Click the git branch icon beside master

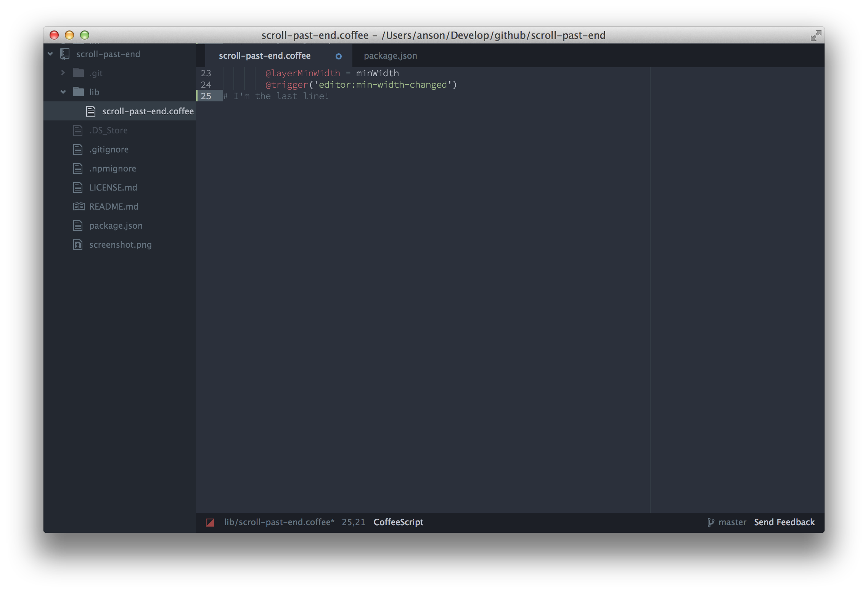(710, 522)
